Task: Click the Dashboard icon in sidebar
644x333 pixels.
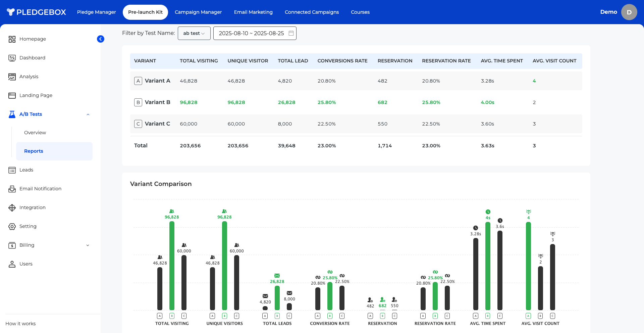Action: coord(12,58)
